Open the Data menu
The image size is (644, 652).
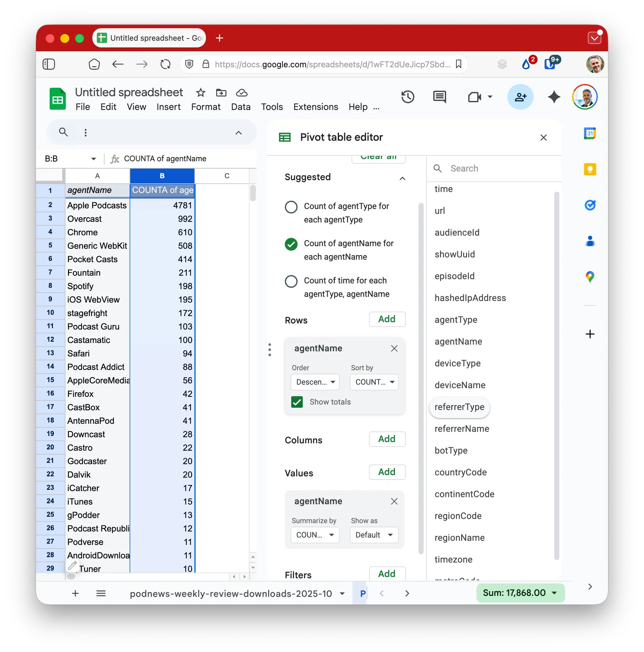tap(241, 107)
